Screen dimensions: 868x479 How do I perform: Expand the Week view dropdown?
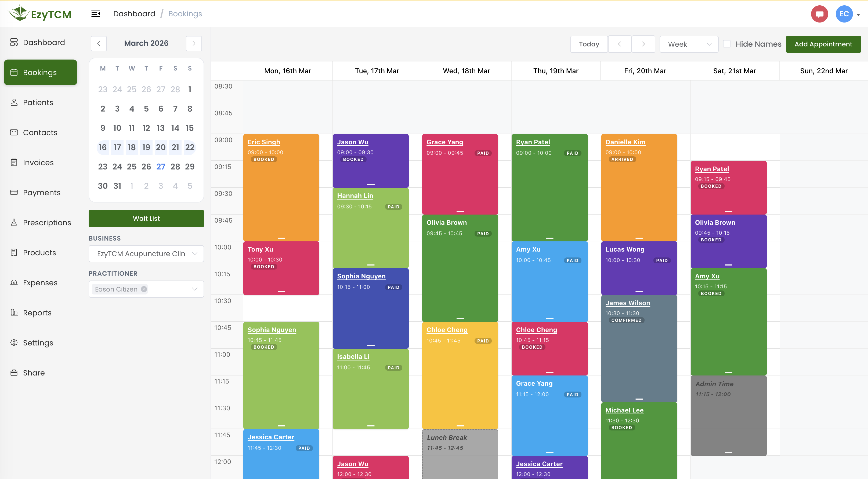coord(688,44)
